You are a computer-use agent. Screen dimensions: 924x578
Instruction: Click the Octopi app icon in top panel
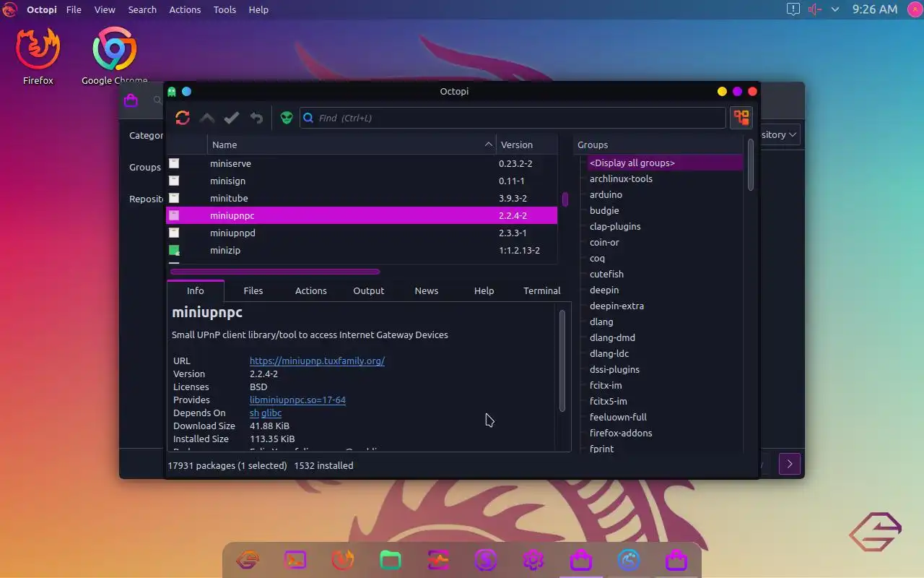coord(9,9)
